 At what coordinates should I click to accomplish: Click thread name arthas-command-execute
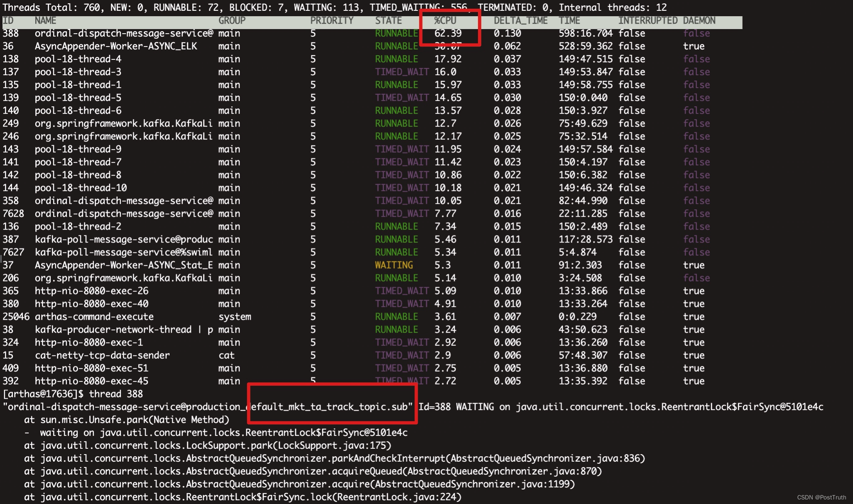pyautogui.click(x=94, y=316)
